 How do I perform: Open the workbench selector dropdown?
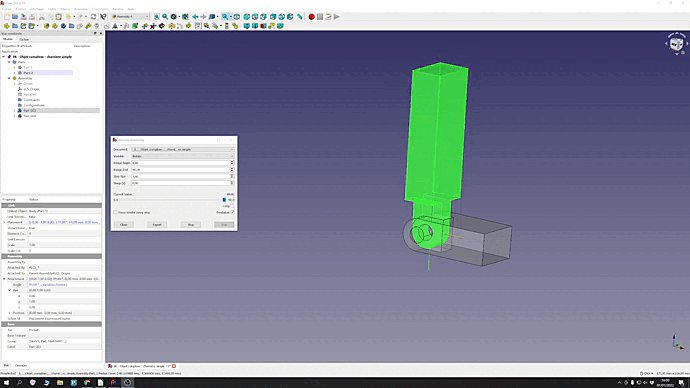click(x=130, y=17)
